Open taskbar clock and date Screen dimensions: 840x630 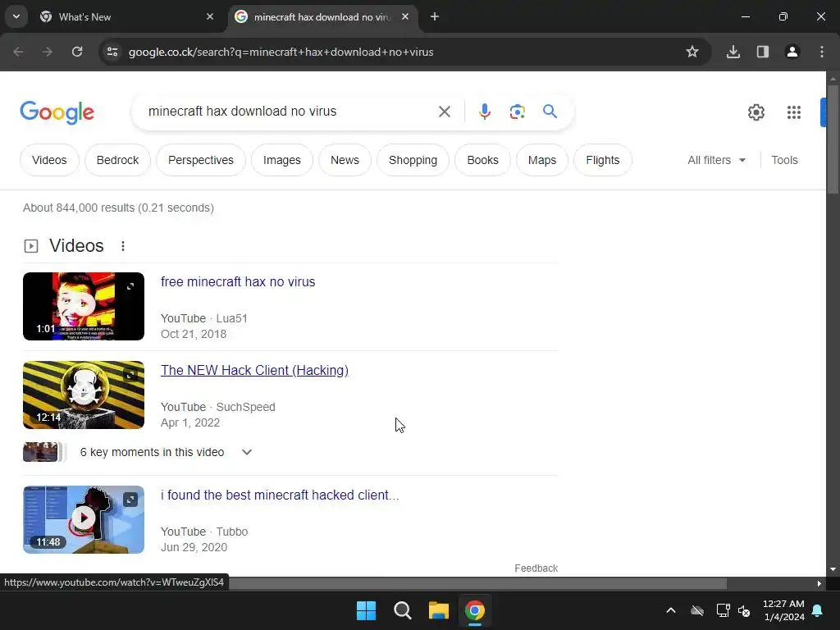pyautogui.click(x=783, y=610)
